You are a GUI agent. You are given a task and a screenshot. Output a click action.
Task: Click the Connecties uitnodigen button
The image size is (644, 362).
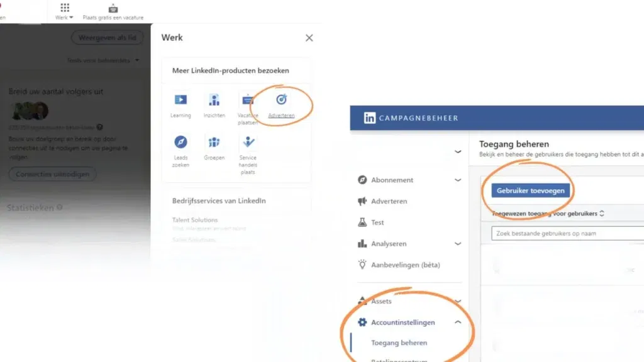tap(53, 174)
